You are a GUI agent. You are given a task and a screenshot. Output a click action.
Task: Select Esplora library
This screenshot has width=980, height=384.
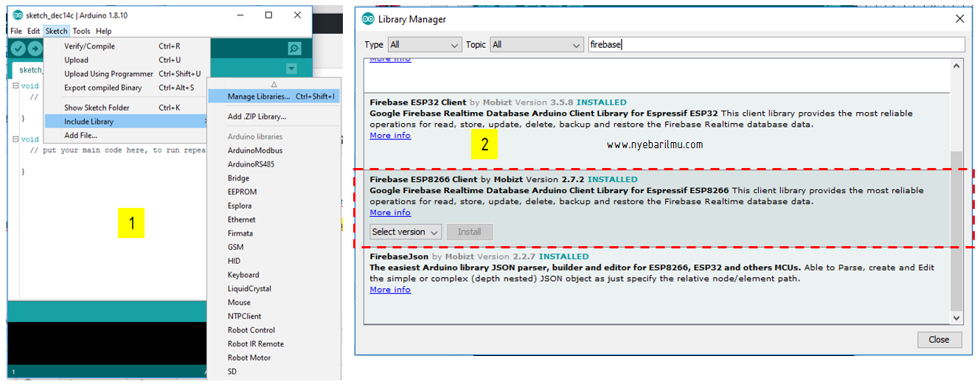pos(274,206)
